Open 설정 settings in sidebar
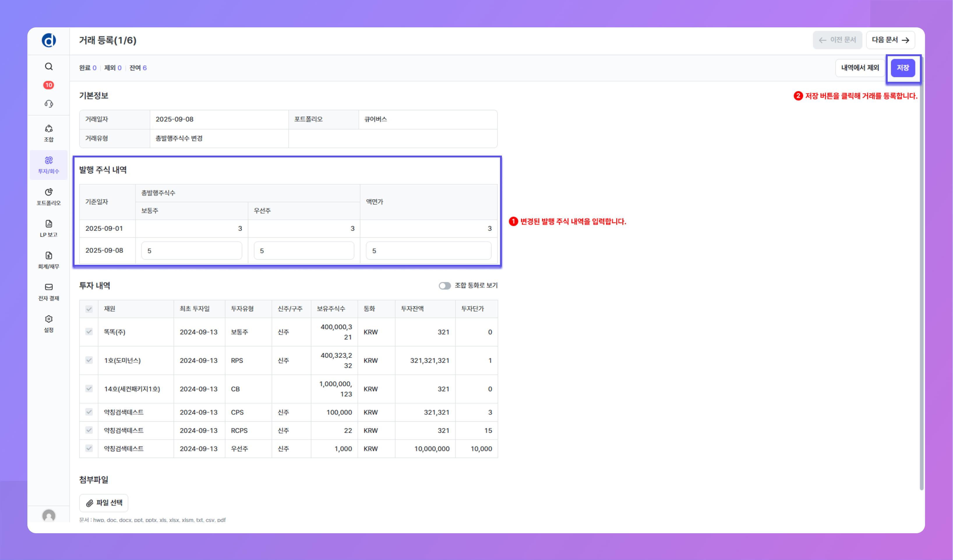953x560 pixels. point(49,324)
